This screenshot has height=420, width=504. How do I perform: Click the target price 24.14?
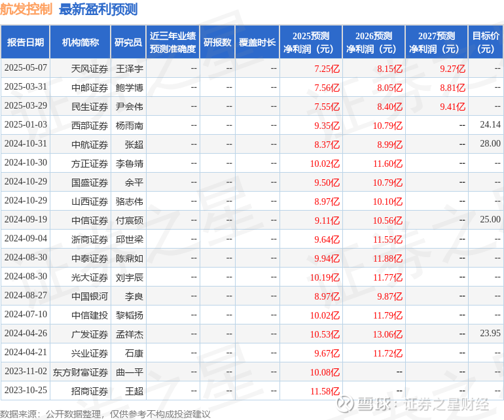coord(490,124)
